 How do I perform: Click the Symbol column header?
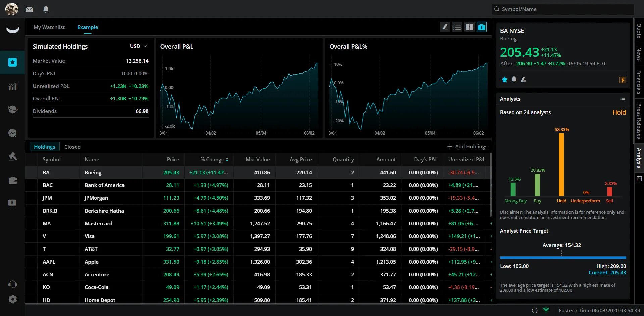pyautogui.click(x=52, y=160)
